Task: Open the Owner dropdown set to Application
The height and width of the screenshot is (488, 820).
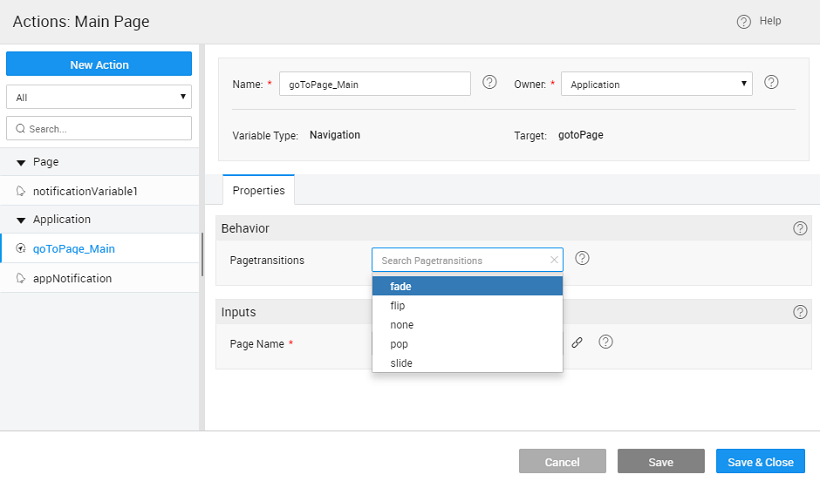Action: [656, 85]
